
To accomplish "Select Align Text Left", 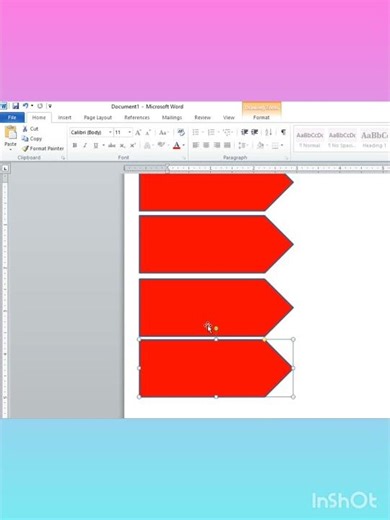I will pos(196,145).
